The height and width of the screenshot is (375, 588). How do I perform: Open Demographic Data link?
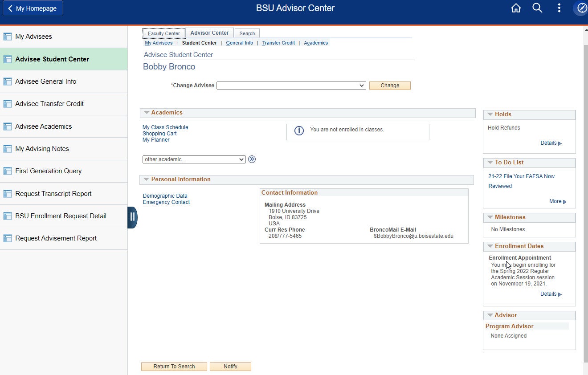click(165, 196)
